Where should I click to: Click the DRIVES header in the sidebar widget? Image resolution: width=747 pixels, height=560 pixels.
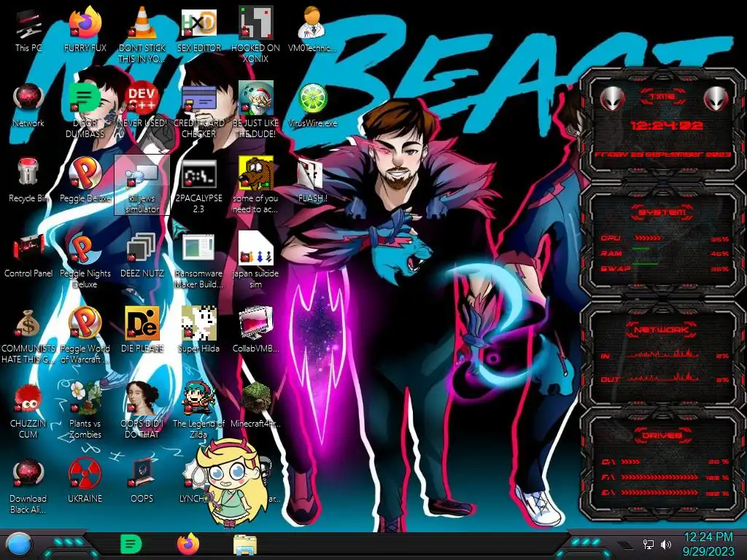(x=661, y=435)
